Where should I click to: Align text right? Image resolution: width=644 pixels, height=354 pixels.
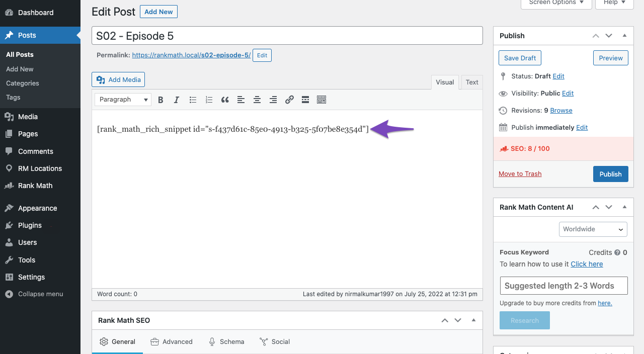tap(273, 100)
